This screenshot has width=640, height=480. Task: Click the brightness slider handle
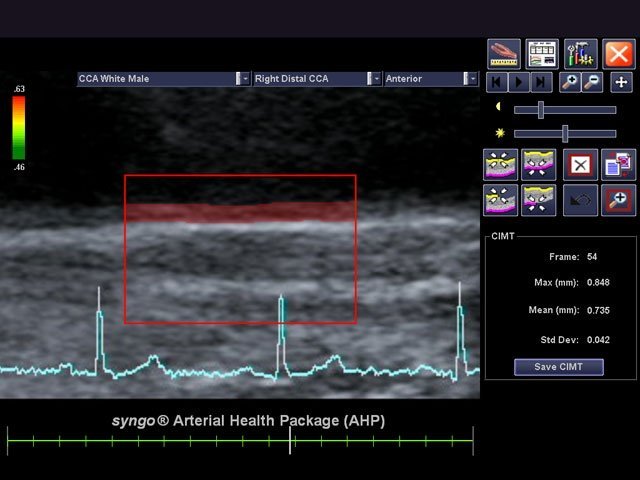point(566,133)
